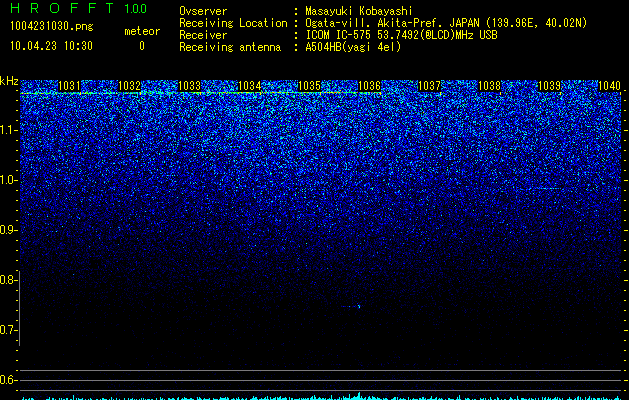Click the faint horizontal trace below the 1039 marker
629x400 pixels.
pos(550,188)
